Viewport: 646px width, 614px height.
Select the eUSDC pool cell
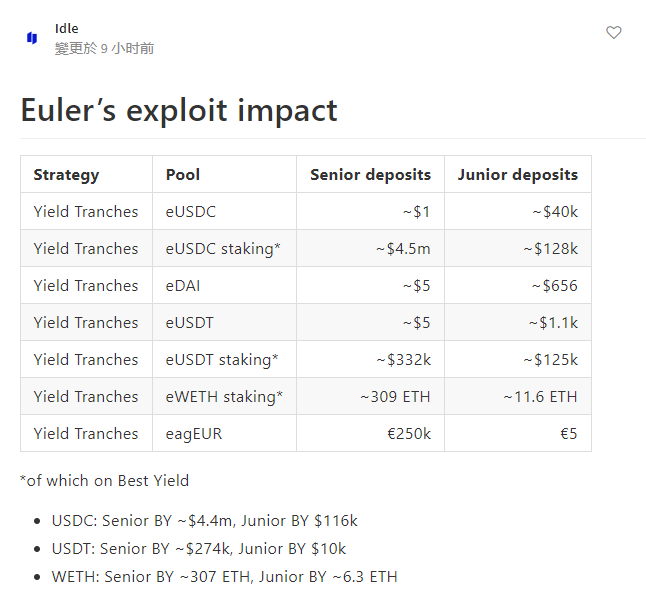(191, 212)
